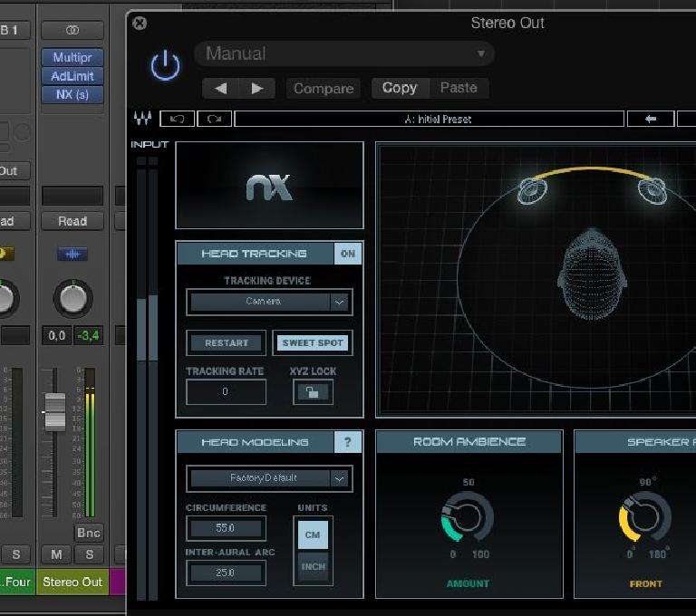This screenshot has height=616, width=696.
Task: Go to previous preset with left arrow
Action: point(220,88)
